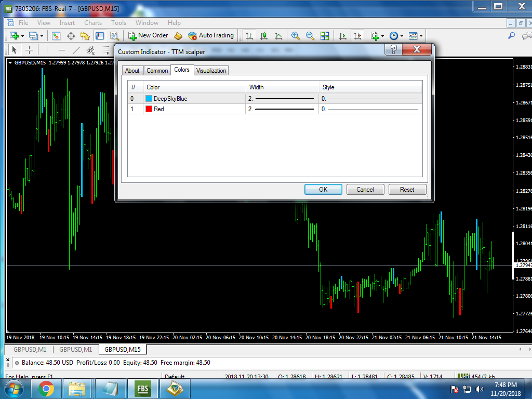Image resolution: width=532 pixels, height=399 pixels.
Task: Toggle the Terminal panel icon
Action: click(x=99, y=36)
